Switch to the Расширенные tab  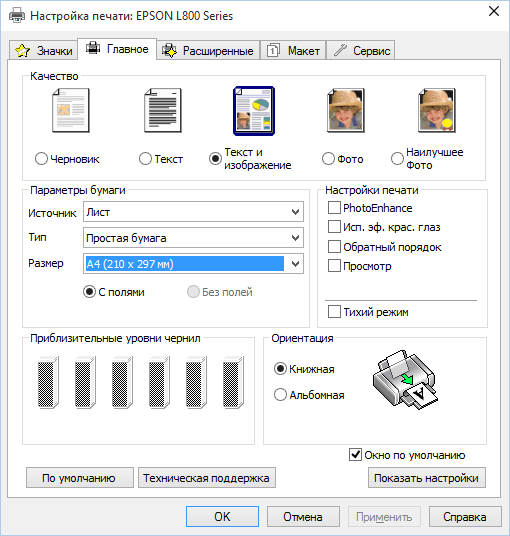[x=208, y=51]
